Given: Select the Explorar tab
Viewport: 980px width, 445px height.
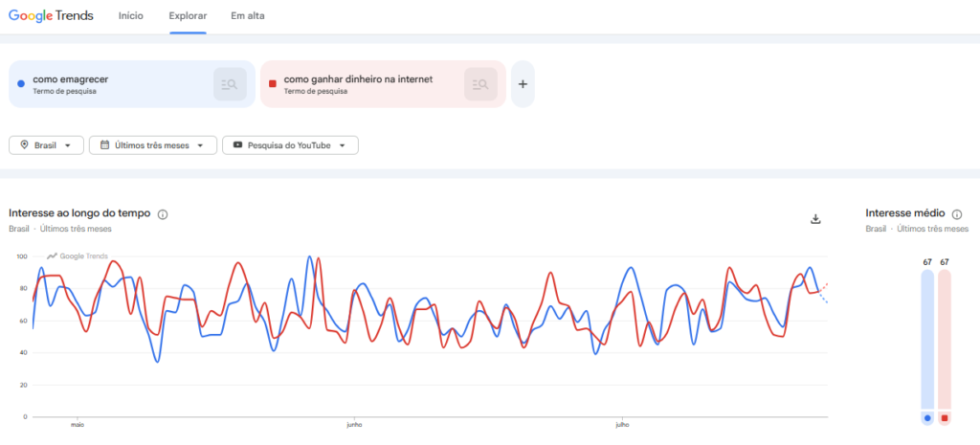Looking at the screenshot, I should (188, 16).
